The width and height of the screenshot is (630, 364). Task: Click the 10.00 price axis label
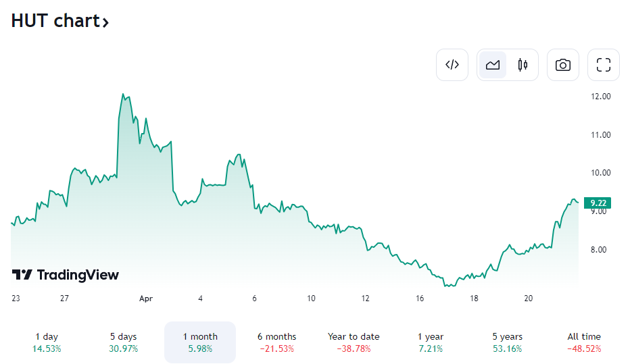click(x=600, y=173)
